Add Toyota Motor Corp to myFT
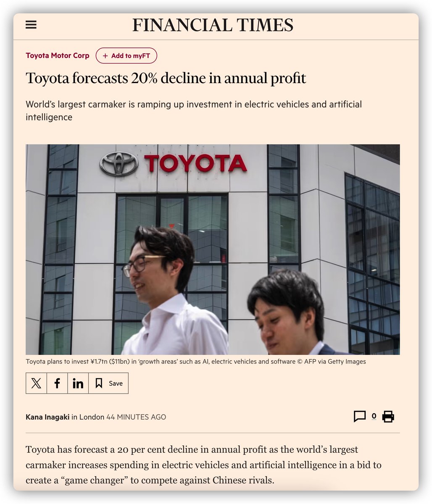The image size is (432, 504). click(x=126, y=56)
